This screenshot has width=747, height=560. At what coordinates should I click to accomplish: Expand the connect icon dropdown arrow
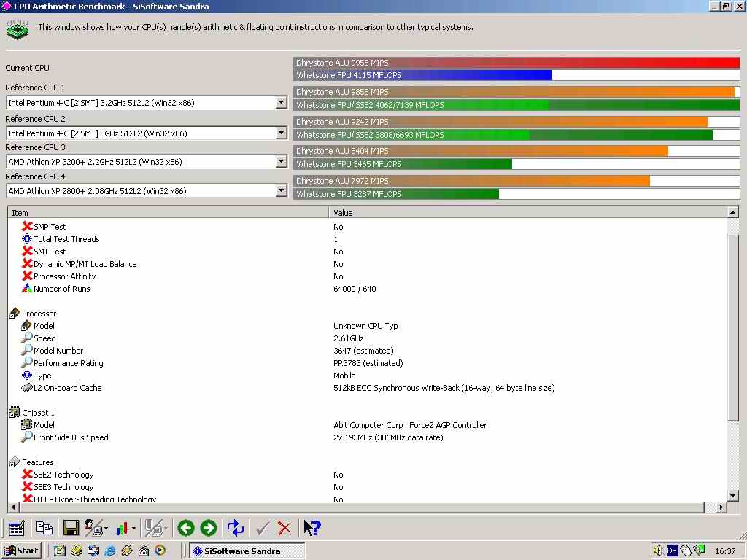[x=106, y=529]
